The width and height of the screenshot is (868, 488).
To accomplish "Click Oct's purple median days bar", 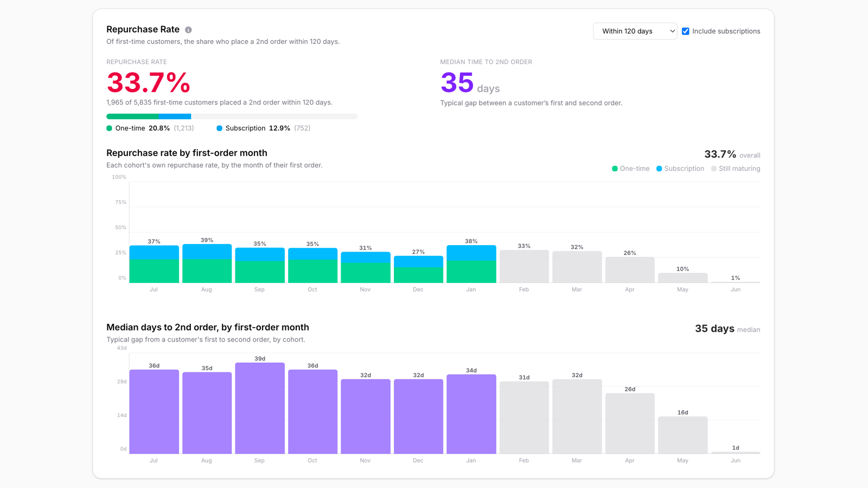I will [312, 412].
